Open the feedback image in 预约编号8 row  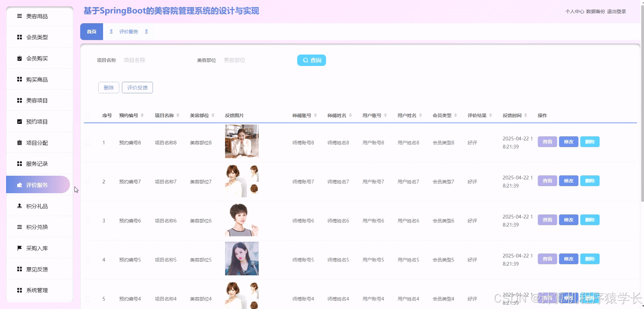[242, 141]
